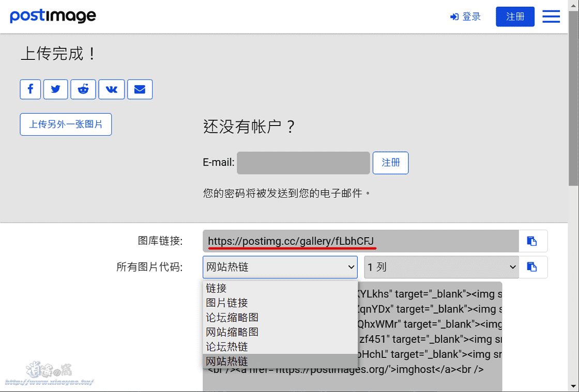Open the hamburger navigation menu
579x392 pixels.
click(x=551, y=17)
